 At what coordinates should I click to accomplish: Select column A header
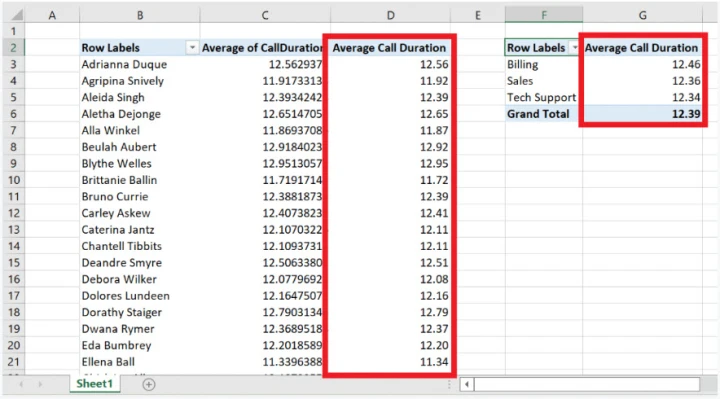click(52, 15)
